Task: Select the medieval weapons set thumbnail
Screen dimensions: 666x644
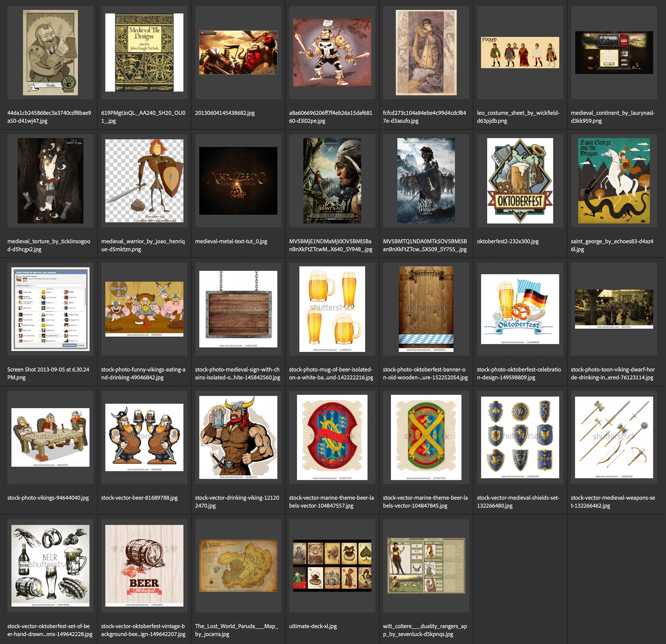Action: point(614,437)
